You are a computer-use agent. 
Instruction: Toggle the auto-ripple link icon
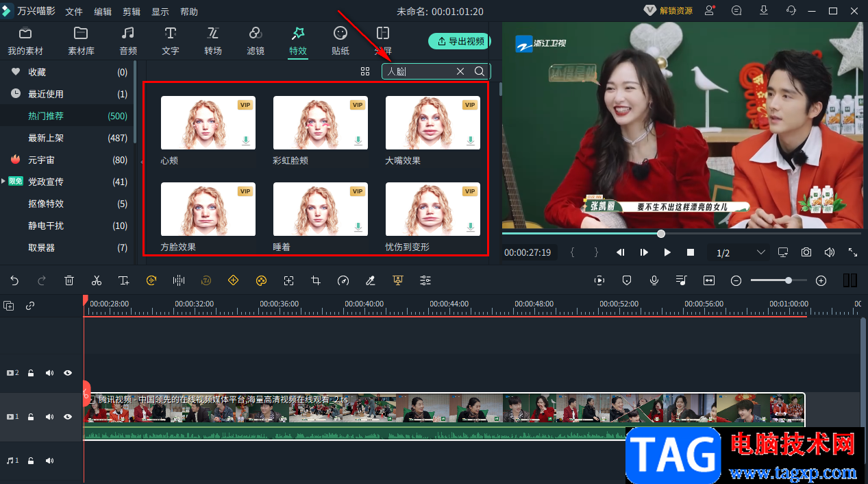pyautogui.click(x=30, y=306)
